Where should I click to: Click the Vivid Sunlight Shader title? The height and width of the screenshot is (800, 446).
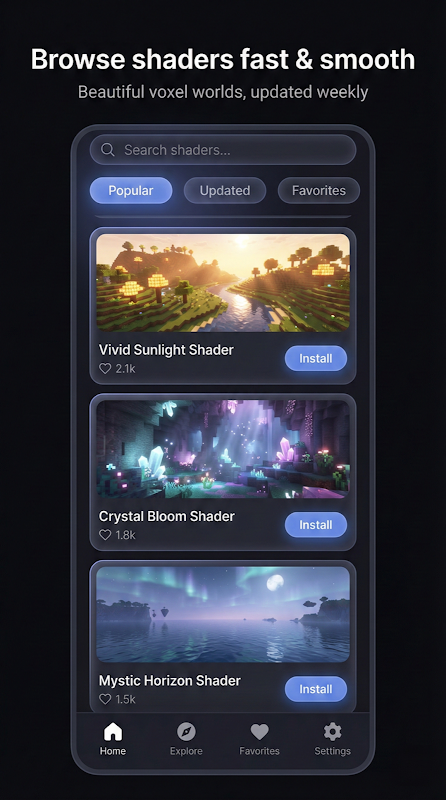[x=166, y=350]
